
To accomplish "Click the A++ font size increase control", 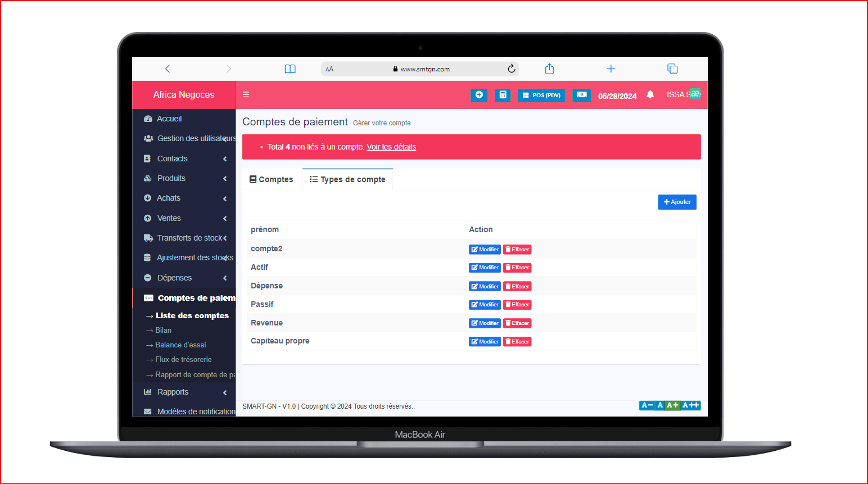I will tap(691, 405).
